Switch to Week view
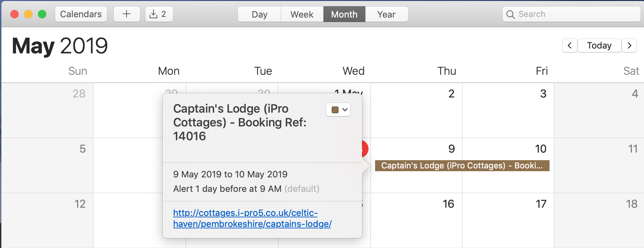This screenshot has height=248, width=644. [302, 14]
